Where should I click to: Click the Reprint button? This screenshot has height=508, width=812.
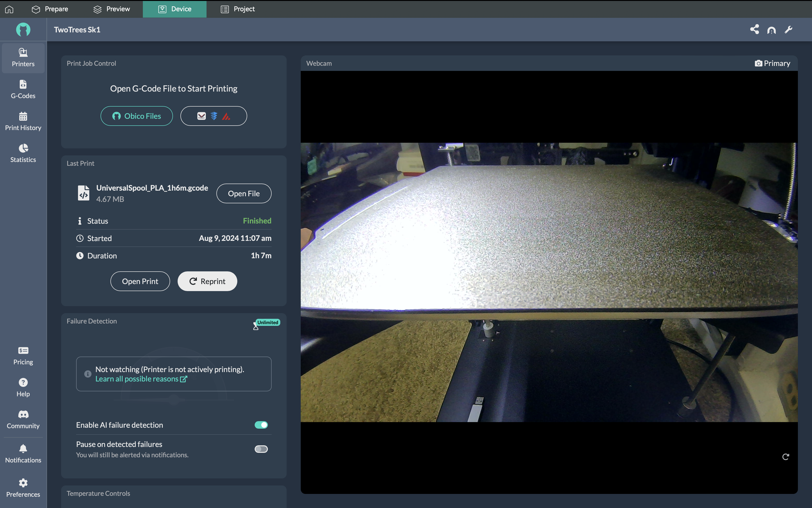point(207,281)
